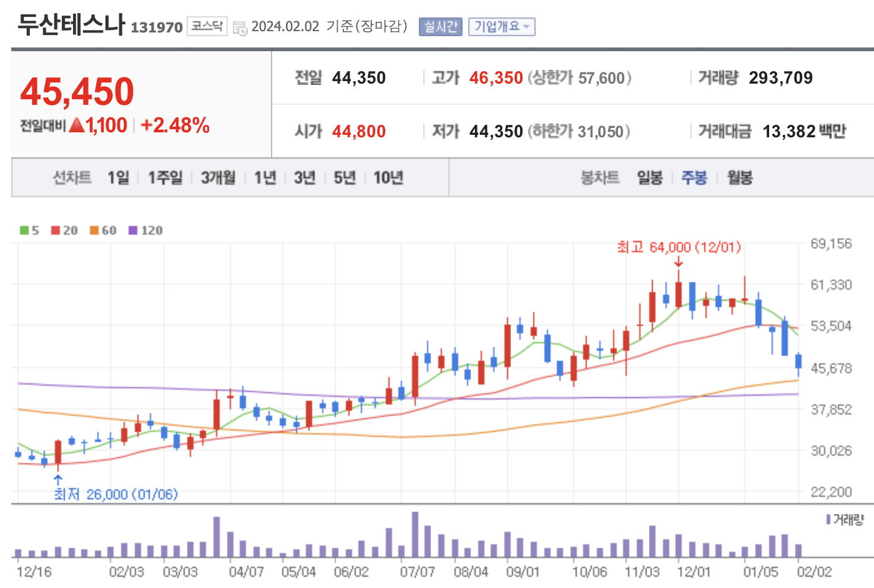This screenshot has width=874, height=588.
Task: Click the current price 45,450
Action: point(77,91)
